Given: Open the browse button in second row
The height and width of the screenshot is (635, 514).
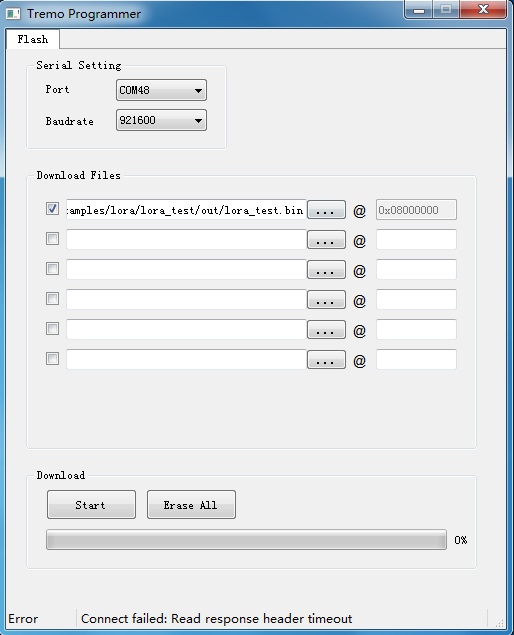Looking at the screenshot, I should [326, 240].
